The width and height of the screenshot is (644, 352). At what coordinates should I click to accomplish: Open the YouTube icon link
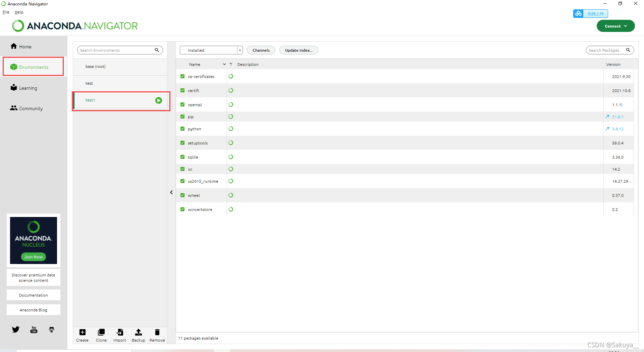tap(34, 329)
